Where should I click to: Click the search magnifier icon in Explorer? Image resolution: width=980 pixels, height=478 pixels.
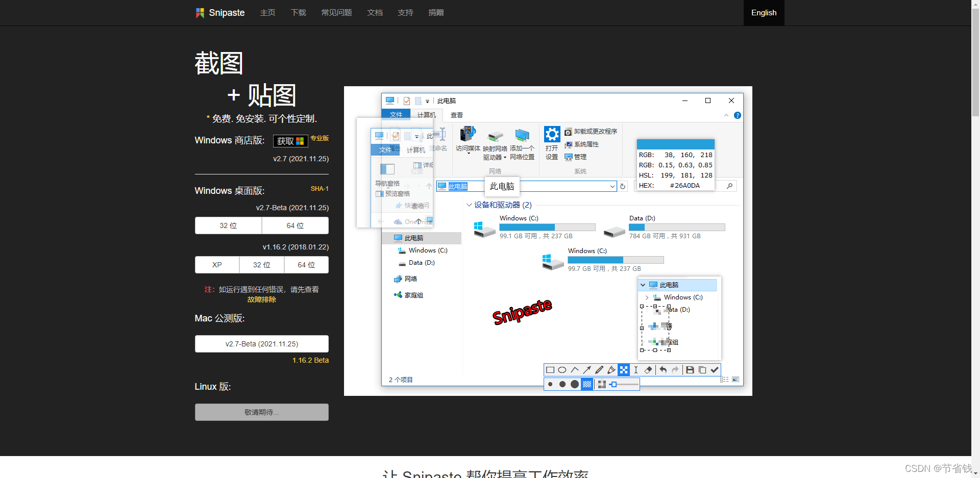730,186
